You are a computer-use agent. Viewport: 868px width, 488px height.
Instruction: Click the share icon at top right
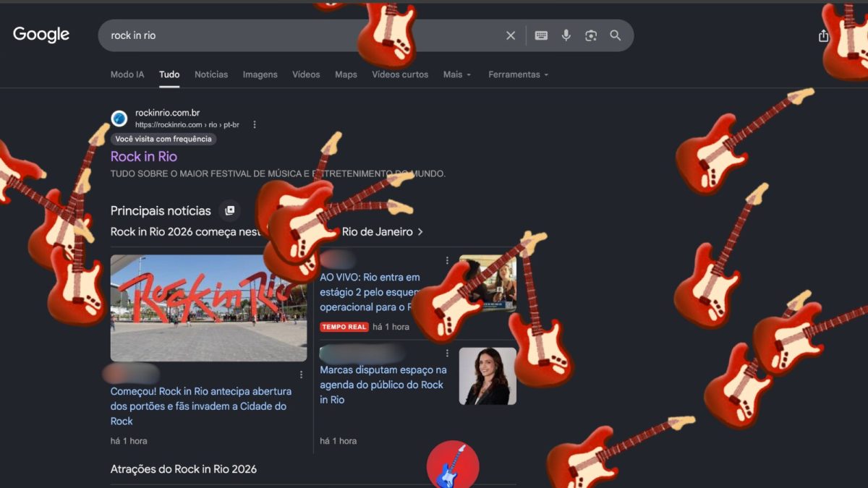click(823, 35)
